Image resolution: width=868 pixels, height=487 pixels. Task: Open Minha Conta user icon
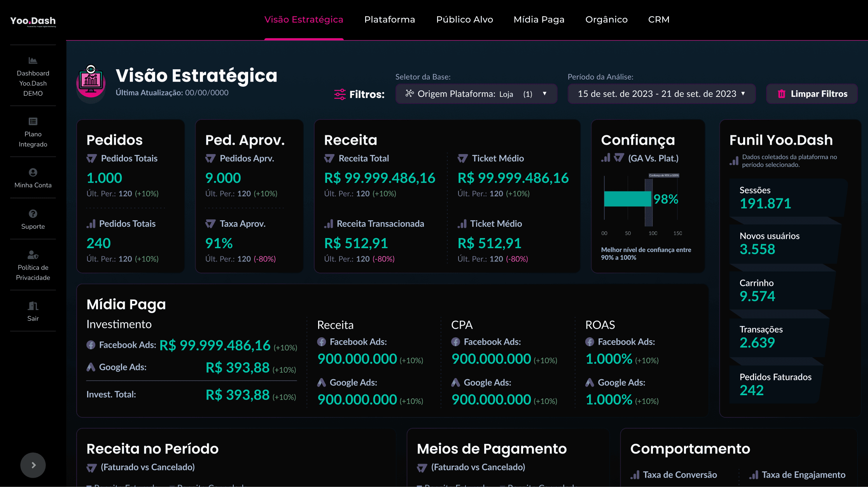33,172
